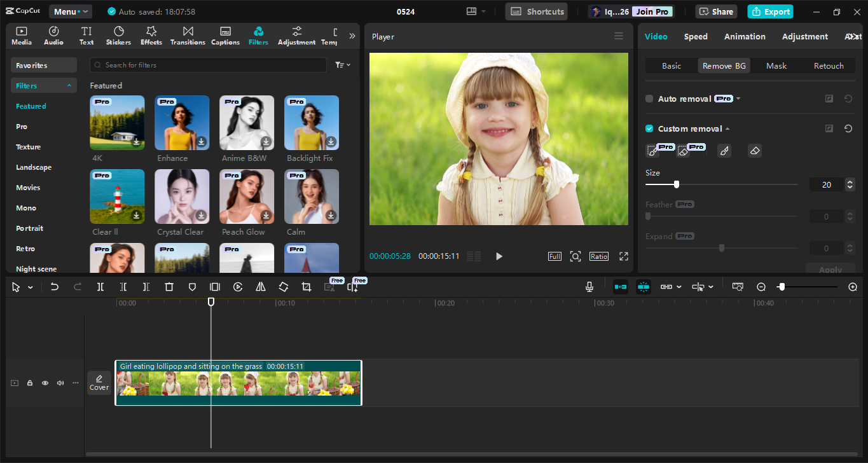868x463 pixels.
Task: Select the Enhance filter thumbnail
Action: pyautogui.click(x=182, y=122)
